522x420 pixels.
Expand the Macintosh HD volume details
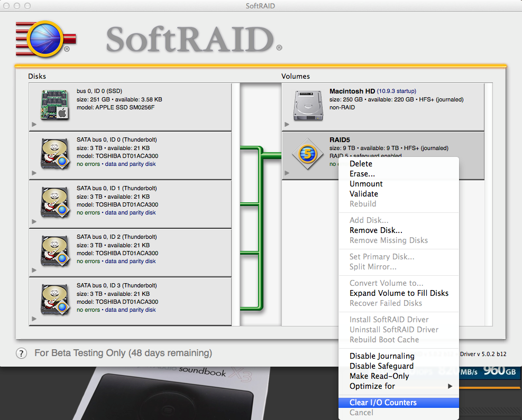coord(287,125)
